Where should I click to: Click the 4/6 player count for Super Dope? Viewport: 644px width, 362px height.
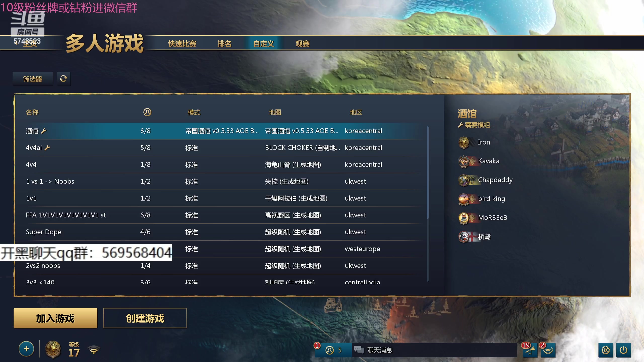145,232
